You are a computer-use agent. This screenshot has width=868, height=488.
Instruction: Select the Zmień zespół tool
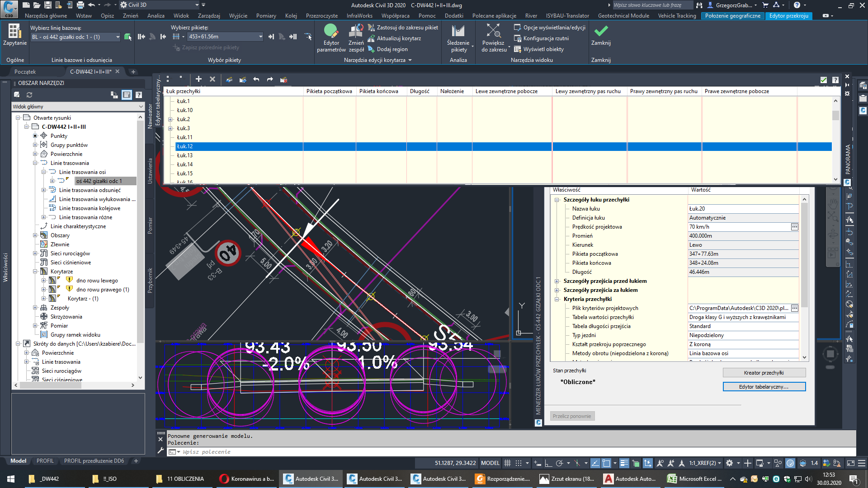pyautogui.click(x=356, y=38)
